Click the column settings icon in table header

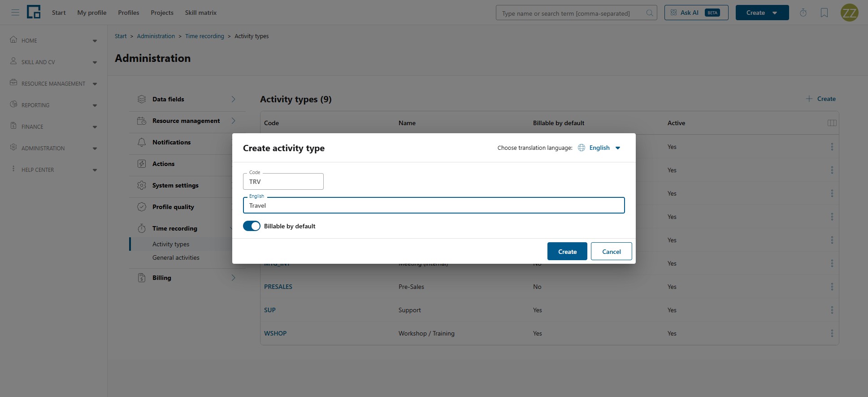coord(832,123)
